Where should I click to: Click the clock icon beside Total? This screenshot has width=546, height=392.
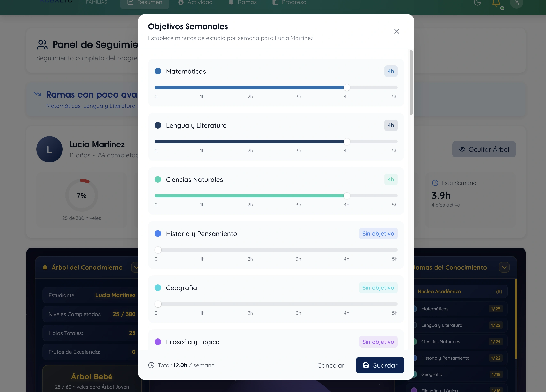point(151,365)
